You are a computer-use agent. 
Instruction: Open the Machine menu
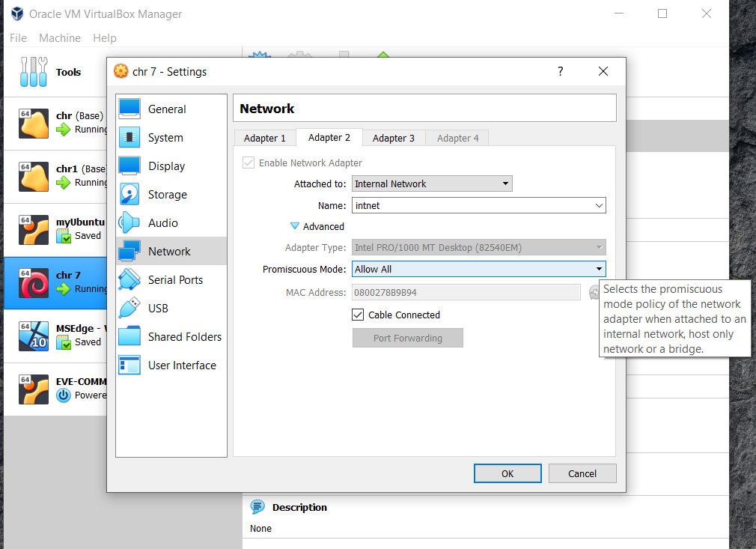(x=60, y=38)
